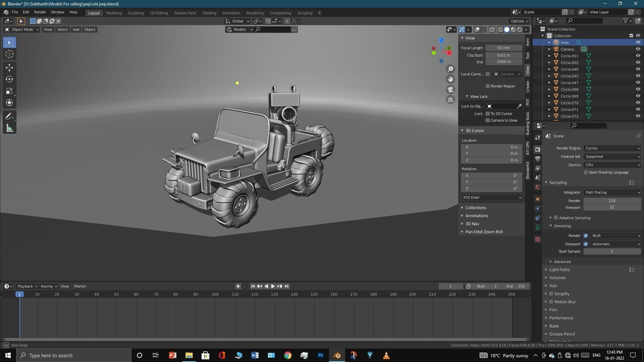Viewport: 644px width, 362px height.
Task: Open the viewport Options button
Action: tap(520, 21)
